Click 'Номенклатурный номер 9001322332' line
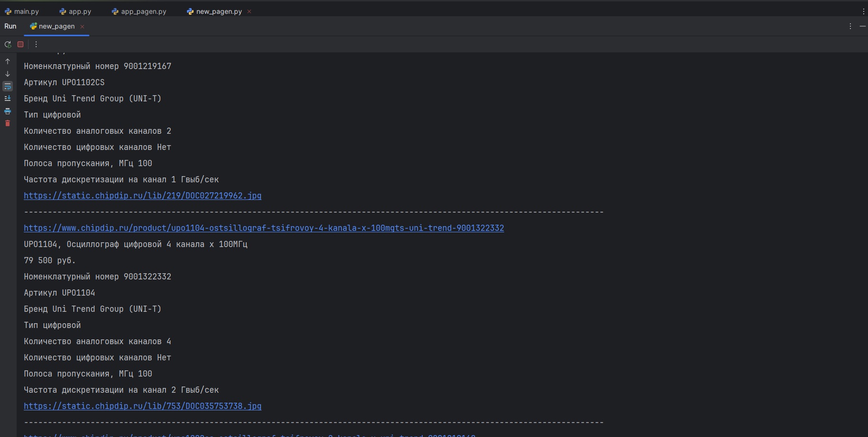The width and height of the screenshot is (868, 437). [98, 277]
